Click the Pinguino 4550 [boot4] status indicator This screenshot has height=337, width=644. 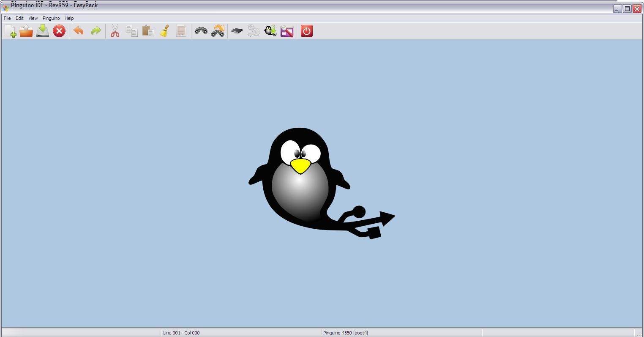tap(346, 332)
